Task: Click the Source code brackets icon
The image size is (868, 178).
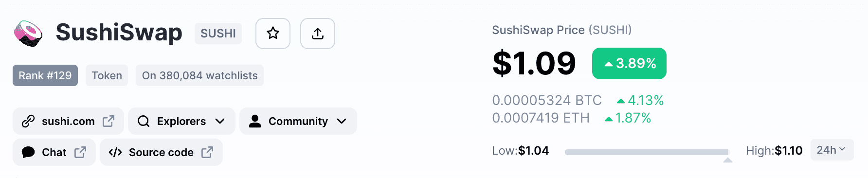Action: 115,152
